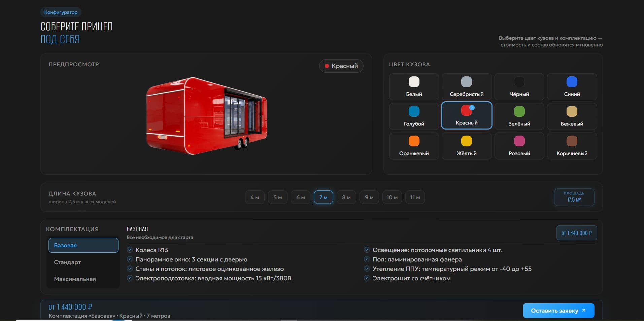The image size is (644, 321).
Task: Click the площадь 17.5 м² badge
Action: 574,197
